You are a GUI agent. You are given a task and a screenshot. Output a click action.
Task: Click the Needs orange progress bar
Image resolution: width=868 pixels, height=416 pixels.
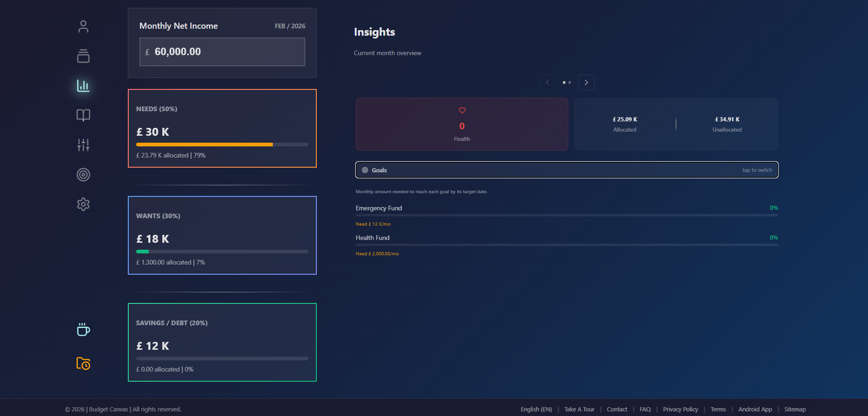point(222,145)
